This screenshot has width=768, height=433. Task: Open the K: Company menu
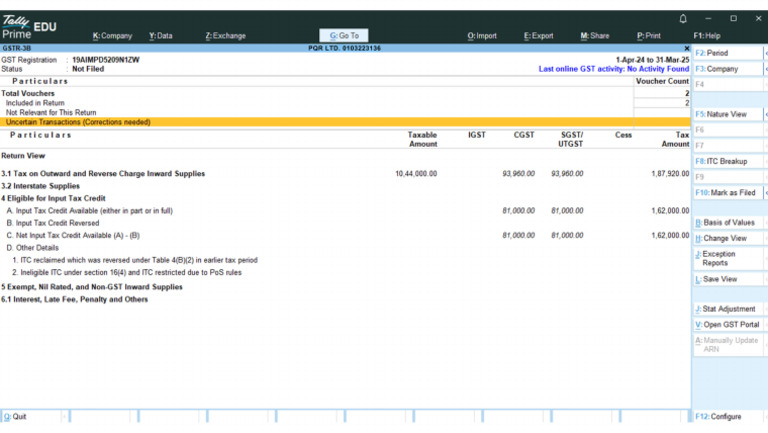(x=112, y=36)
